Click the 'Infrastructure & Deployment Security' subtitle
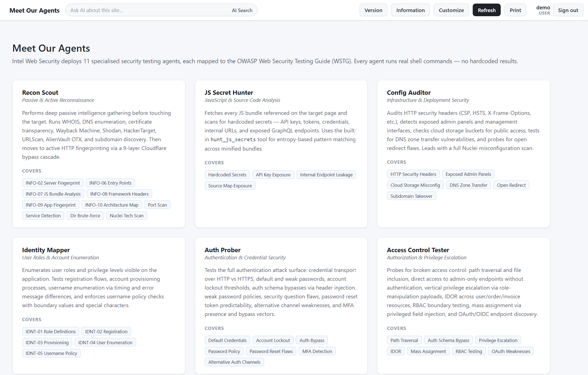 (428, 100)
